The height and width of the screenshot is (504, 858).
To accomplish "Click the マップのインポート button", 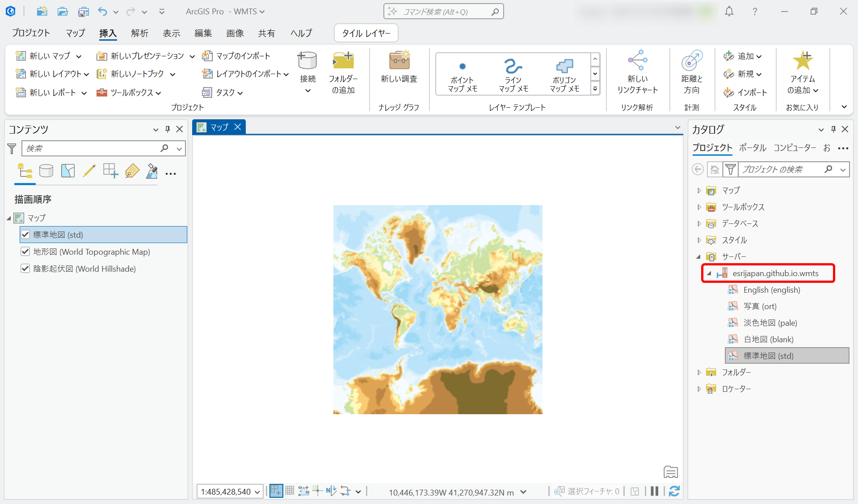I will point(236,56).
